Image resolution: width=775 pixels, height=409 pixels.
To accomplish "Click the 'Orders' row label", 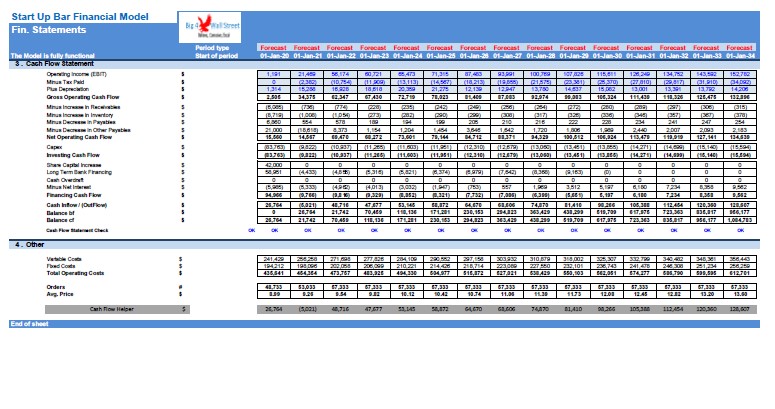I will 56,287.
